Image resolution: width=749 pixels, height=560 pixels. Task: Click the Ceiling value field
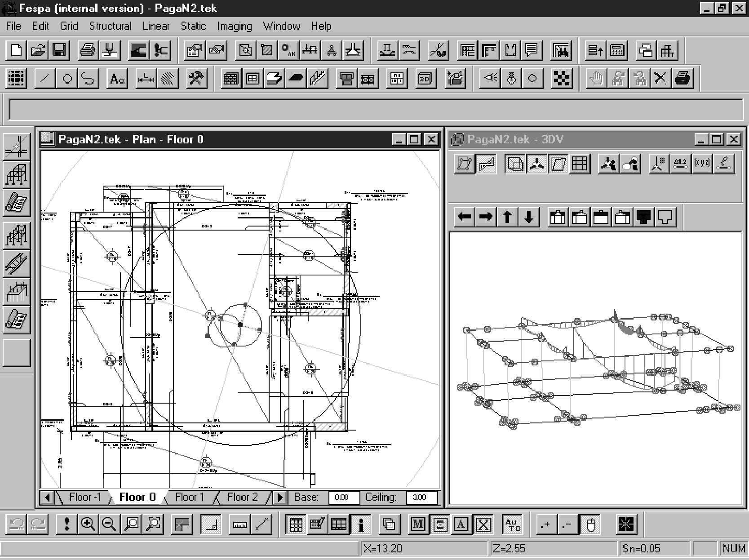pyautogui.click(x=421, y=498)
